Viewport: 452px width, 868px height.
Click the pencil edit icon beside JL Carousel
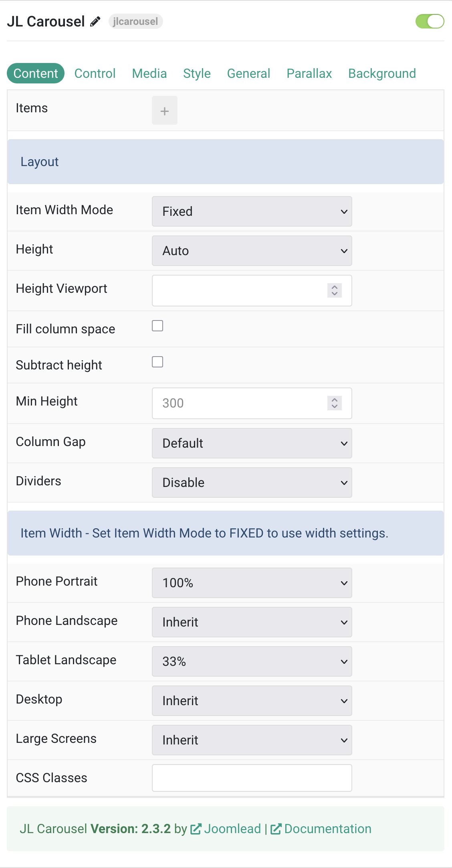pyautogui.click(x=95, y=22)
